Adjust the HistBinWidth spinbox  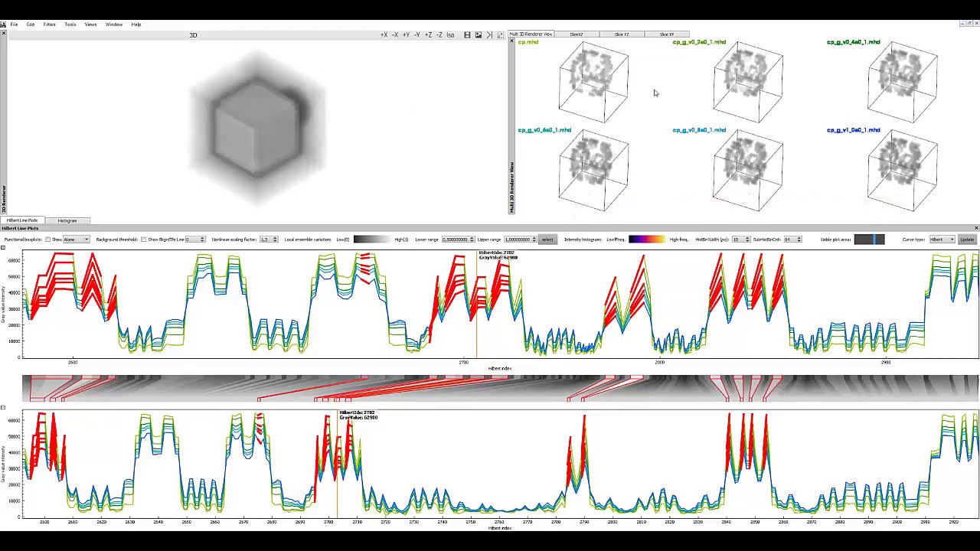pyautogui.click(x=740, y=240)
